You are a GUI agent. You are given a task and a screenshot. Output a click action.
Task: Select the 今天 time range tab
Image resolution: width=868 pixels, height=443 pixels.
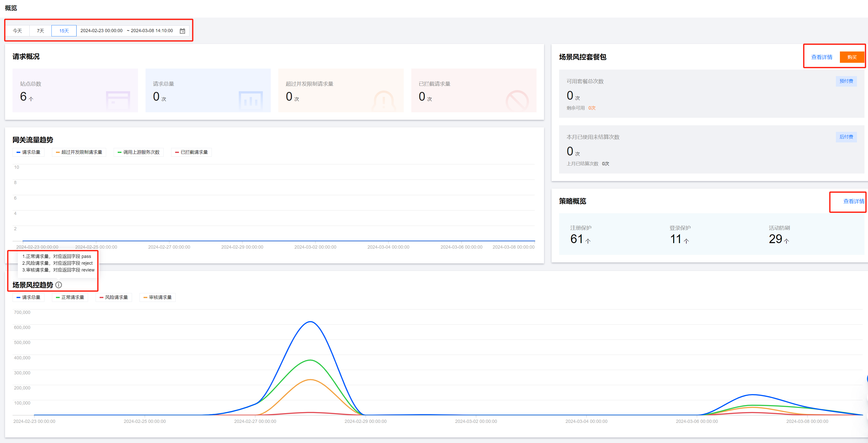[x=18, y=31]
